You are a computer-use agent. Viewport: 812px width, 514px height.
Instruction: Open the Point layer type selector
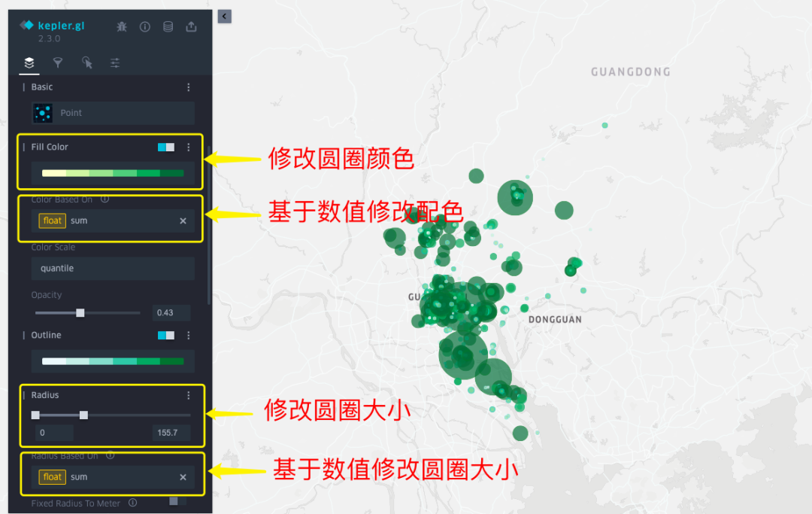point(113,113)
